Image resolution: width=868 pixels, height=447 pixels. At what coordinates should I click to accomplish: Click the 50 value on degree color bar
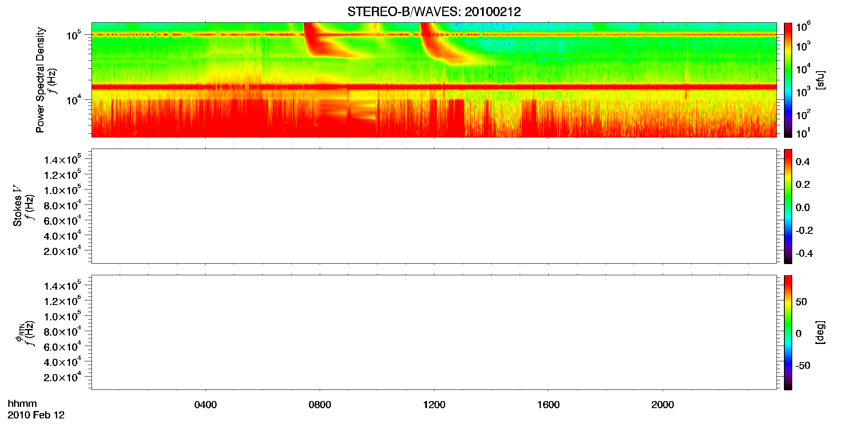pos(801,302)
